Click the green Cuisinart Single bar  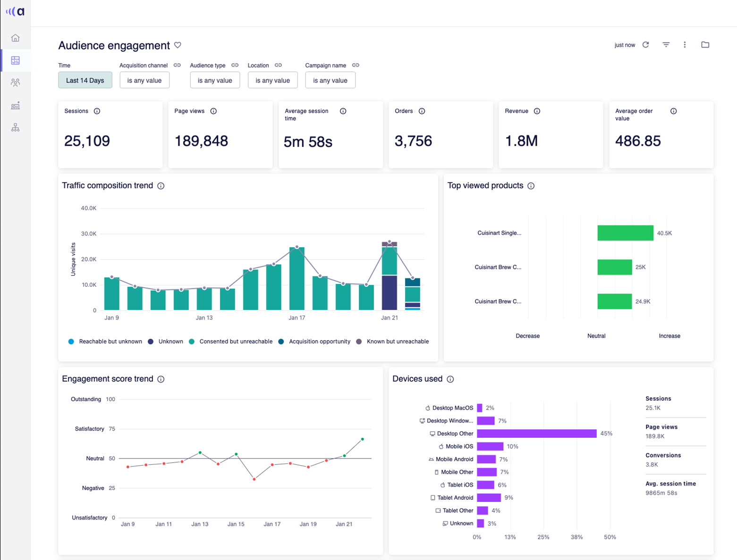pyautogui.click(x=625, y=233)
